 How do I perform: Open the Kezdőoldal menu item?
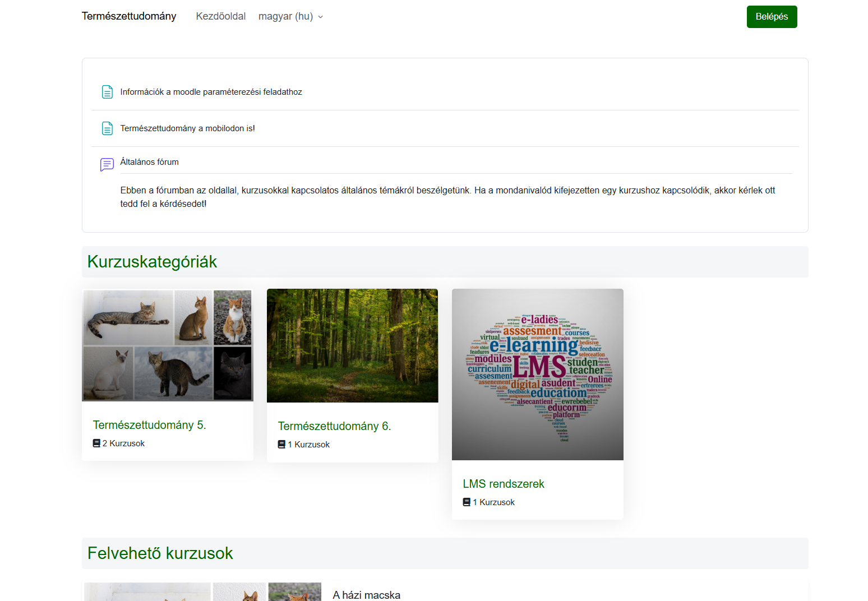220,17
